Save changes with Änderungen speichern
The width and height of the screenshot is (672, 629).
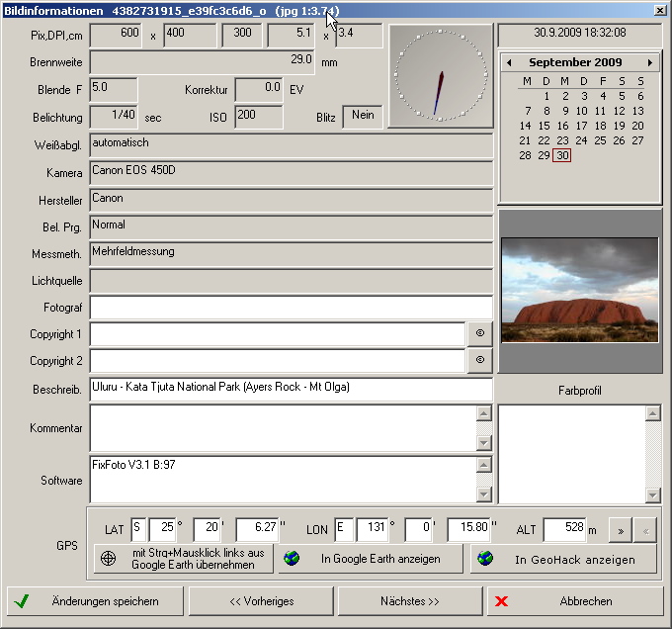point(95,601)
